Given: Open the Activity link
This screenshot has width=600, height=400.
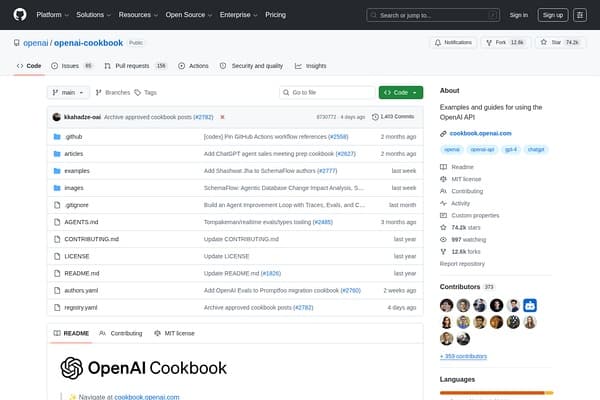Looking at the screenshot, I should pyautogui.click(x=455, y=203).
